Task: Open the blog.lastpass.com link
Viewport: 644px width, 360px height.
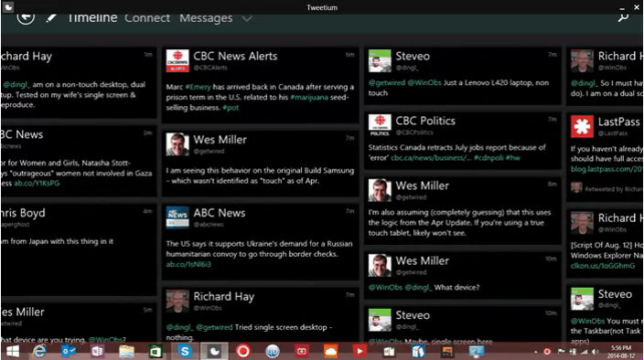Action: pos(606,169)
